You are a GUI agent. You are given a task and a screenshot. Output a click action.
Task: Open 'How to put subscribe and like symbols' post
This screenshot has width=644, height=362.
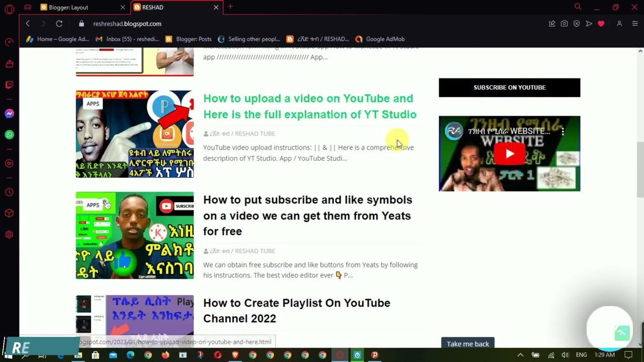pos(307,215)
